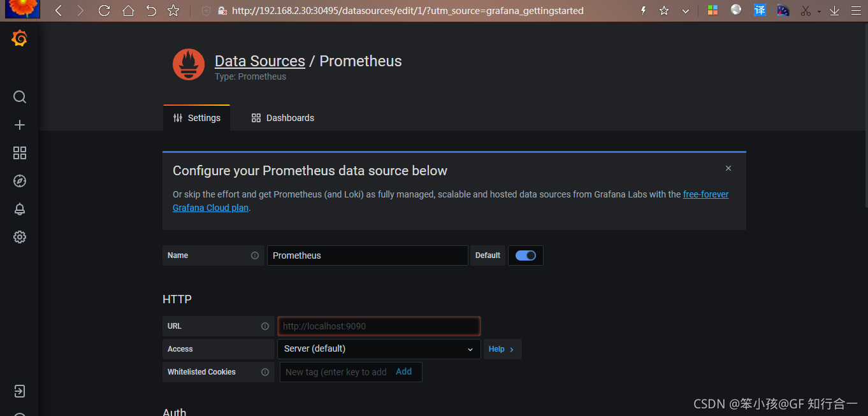Bookmark page with star left of address
Viewport: 868px width, 416px height.
[173, 10]
